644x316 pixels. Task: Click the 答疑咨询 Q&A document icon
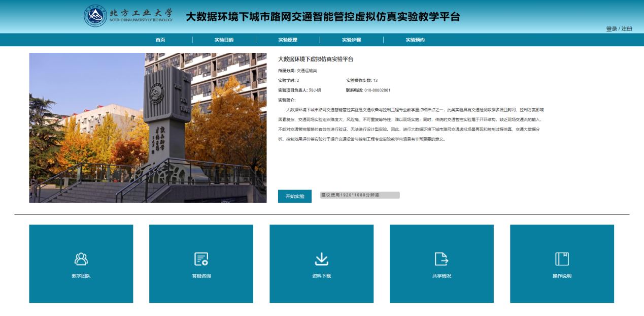[x=201, y=259]
